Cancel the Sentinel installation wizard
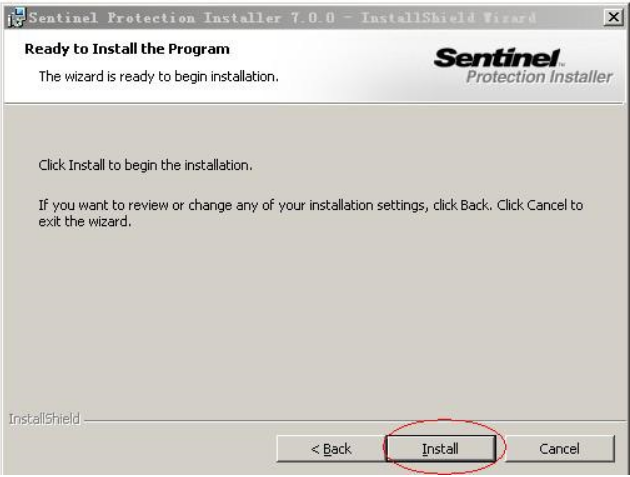 click(x=559, y=448)
